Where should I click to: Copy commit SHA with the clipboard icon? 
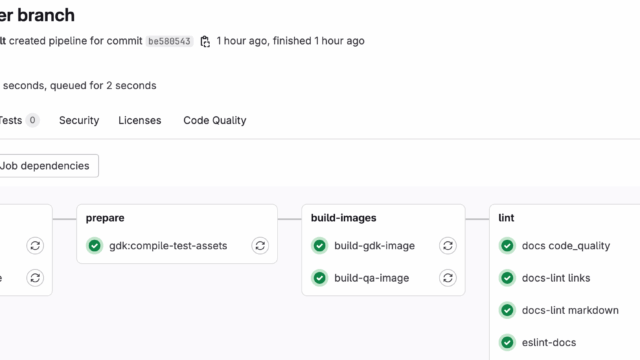(205, 41)
